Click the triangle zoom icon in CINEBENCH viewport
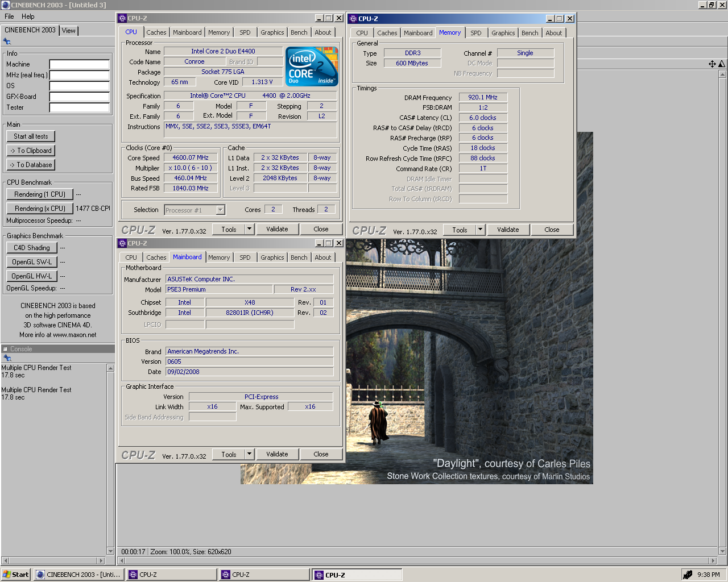Viewport: 728px width, 582px height. point(722,64)
